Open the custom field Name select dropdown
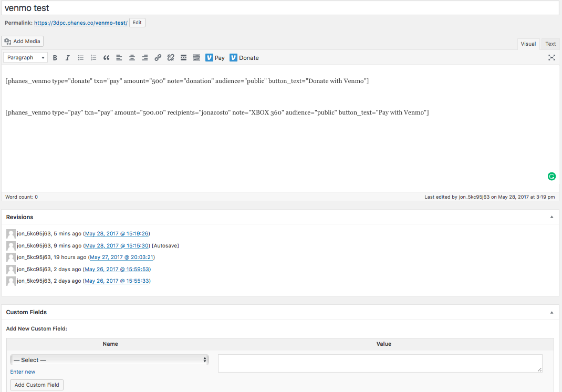 pos(109,360)
